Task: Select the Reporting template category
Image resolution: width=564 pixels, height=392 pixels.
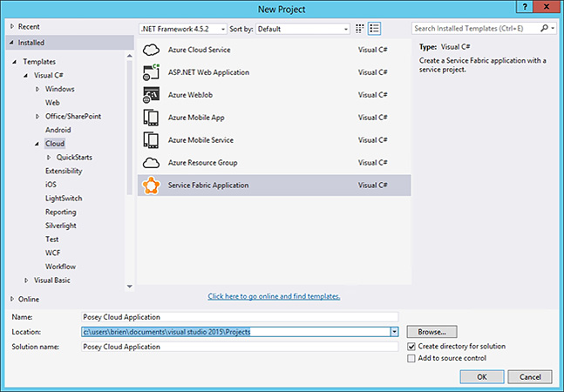Action: point(61,212)
